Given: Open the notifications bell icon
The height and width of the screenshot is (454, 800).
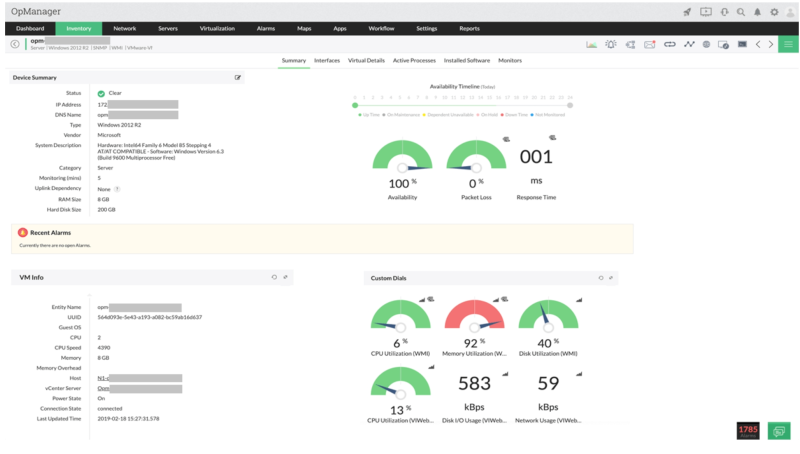Looking at the screenshot, I should (758, 12).
